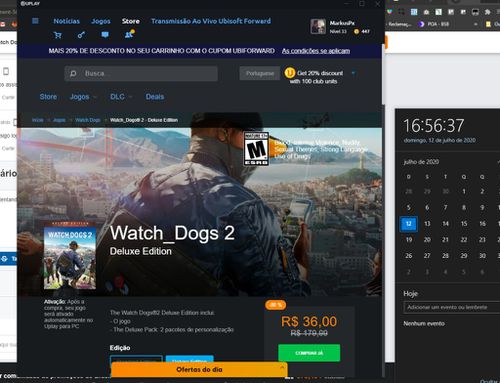Browser window: click purple POA - BSB bookmark icon
The height and width of the screenshot is (383, 500).
coord(421,24)
